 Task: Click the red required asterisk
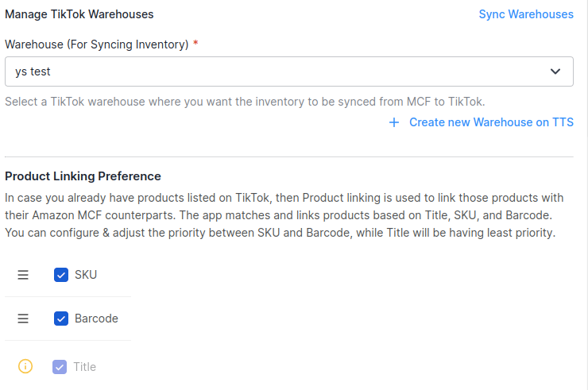[195, 43]
